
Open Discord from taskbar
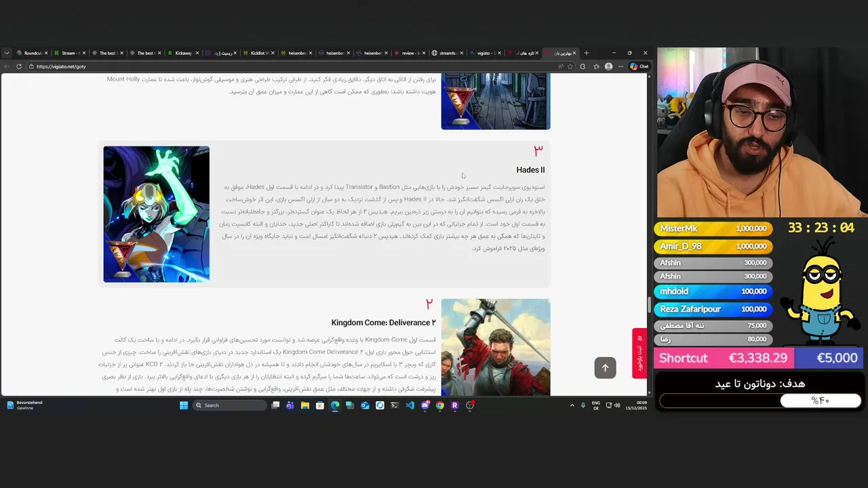coord(425,405)
